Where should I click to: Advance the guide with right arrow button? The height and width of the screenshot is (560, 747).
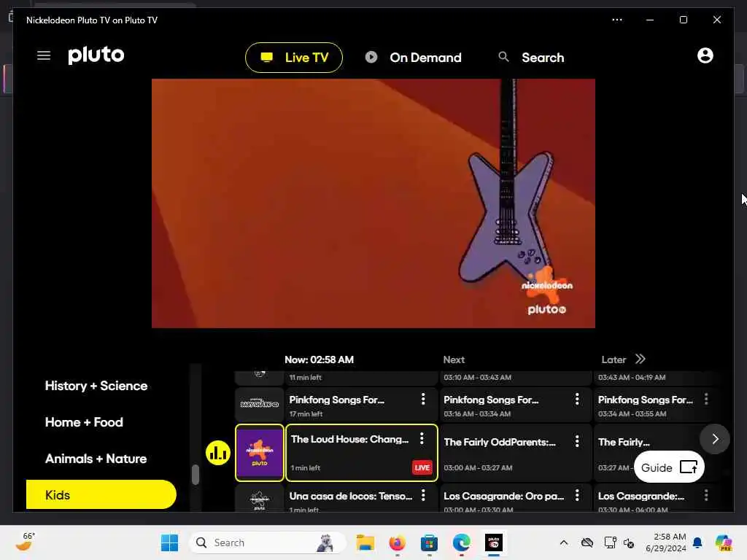click(715, 439)
